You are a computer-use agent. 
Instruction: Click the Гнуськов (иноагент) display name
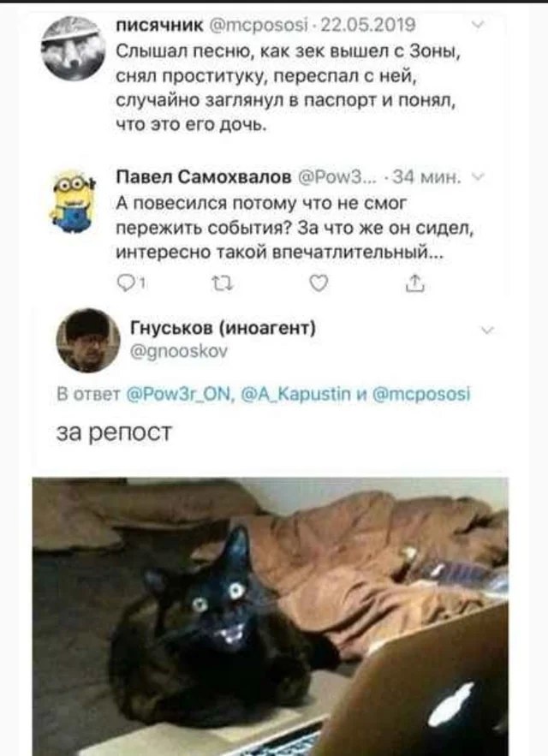223,328
